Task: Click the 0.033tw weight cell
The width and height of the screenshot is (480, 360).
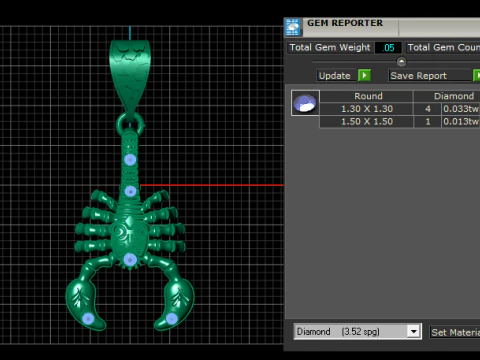Action: pyautogui.click(x=461, y=109)
